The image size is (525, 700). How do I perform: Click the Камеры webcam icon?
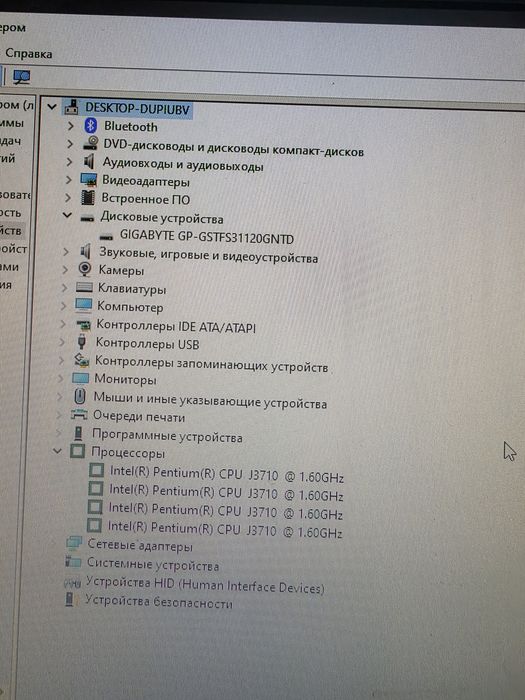[x=84, y=269]
